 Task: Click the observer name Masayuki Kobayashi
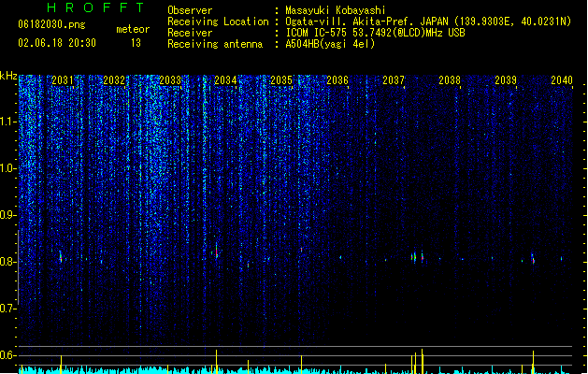coord(336,10)
